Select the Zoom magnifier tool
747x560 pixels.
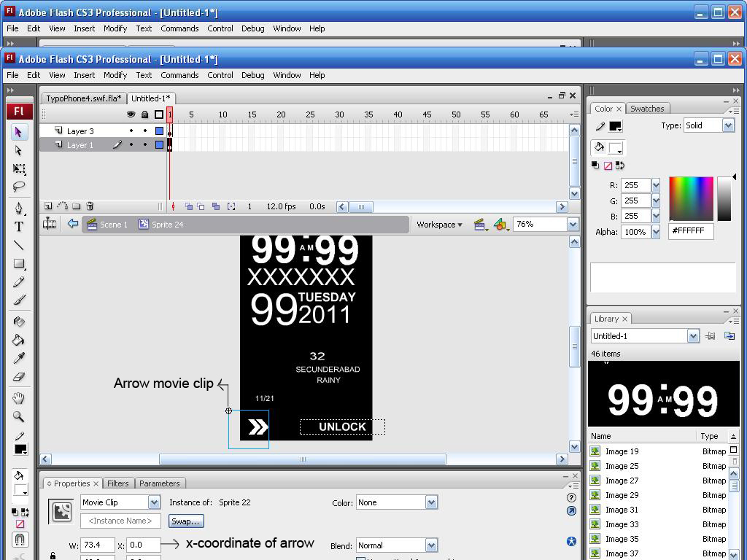tap(19, 417)
